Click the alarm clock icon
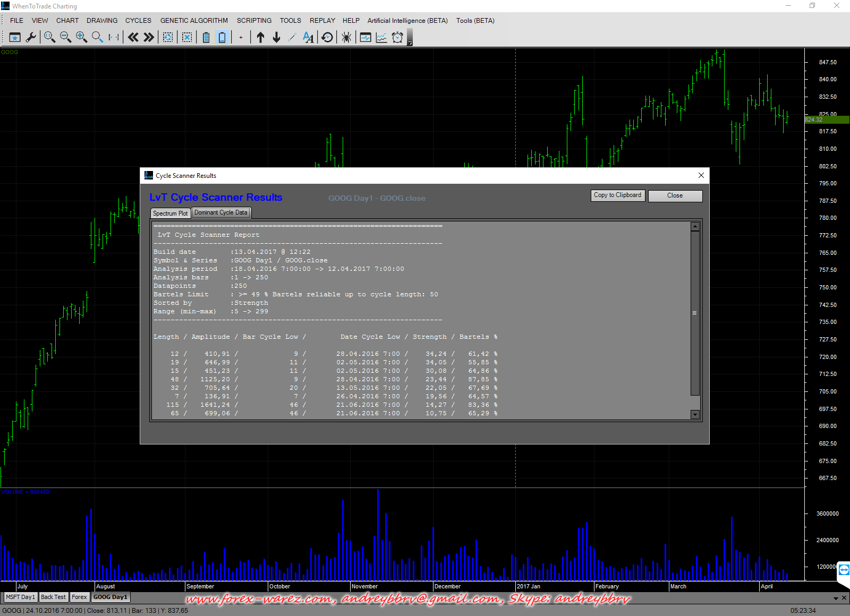This screenshot has width=850, height=616. tap(397, 37)
